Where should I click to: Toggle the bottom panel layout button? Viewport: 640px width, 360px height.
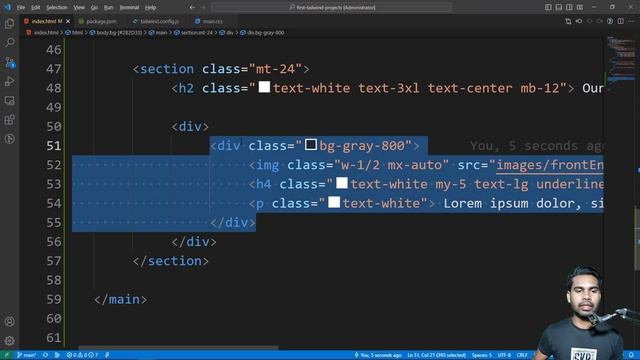559,7
